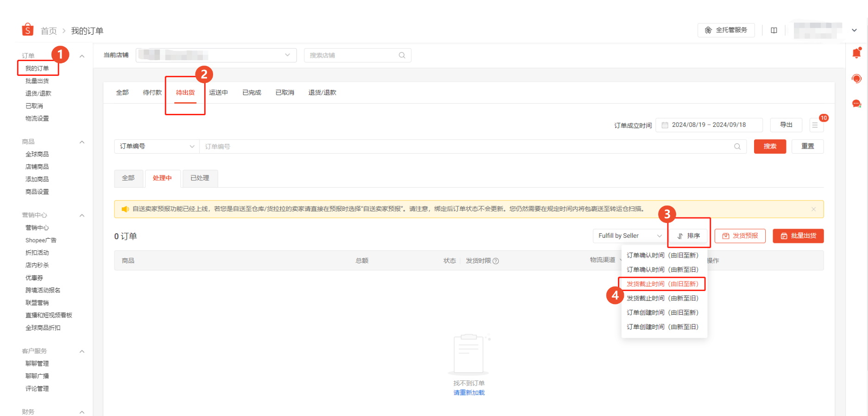Choose 订单确认时间（由旧至新） sort option
This screenshot has width=868, height=416.
tap(663, 255)
